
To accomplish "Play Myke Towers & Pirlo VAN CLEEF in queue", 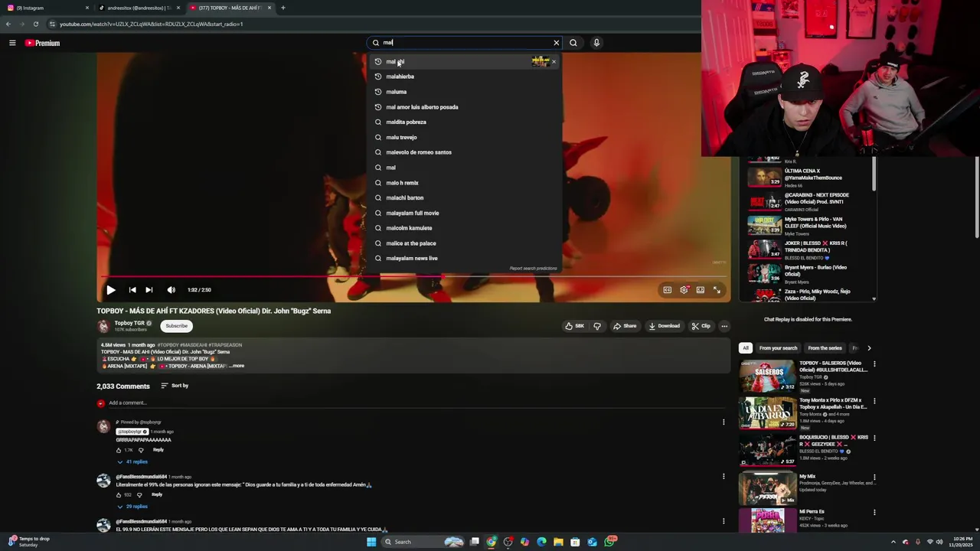I will pyautogui.click(x=809, y=225).
